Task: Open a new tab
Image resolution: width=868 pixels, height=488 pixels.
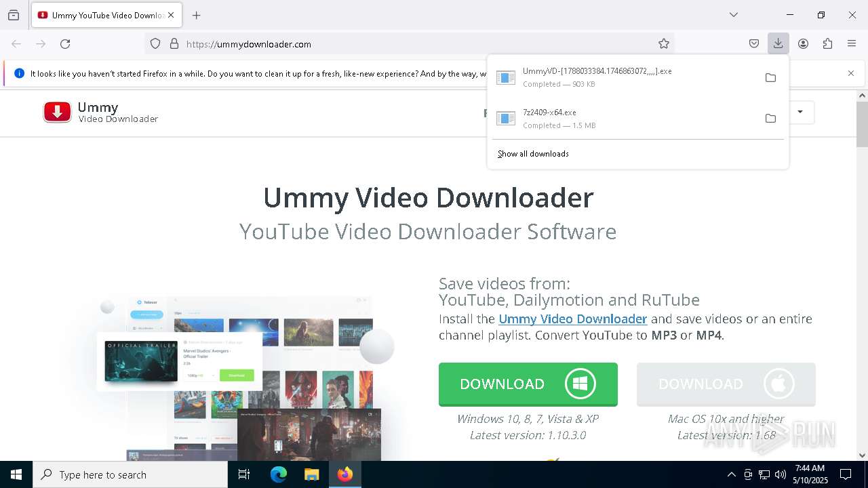Action: coord(197,15)
